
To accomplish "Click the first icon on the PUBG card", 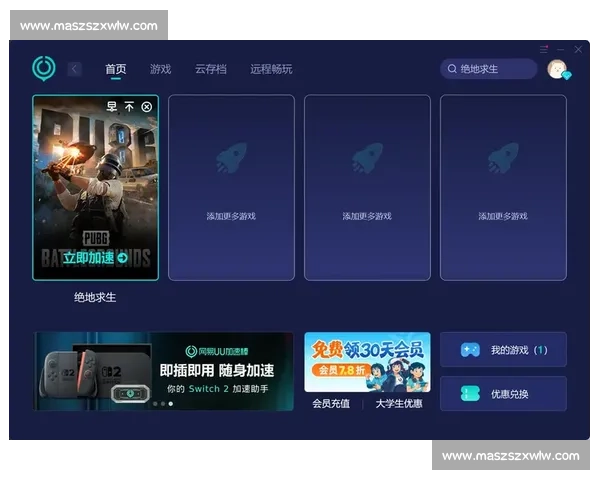I will (111, 106).
